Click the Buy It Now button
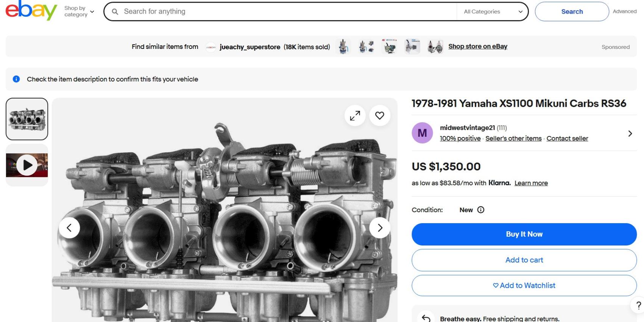 [x=524, y=234]
